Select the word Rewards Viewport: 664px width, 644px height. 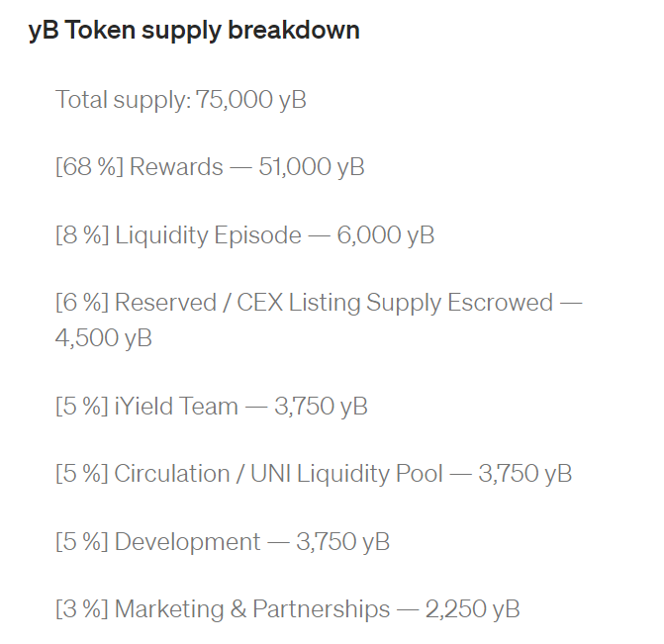point(176,167)
